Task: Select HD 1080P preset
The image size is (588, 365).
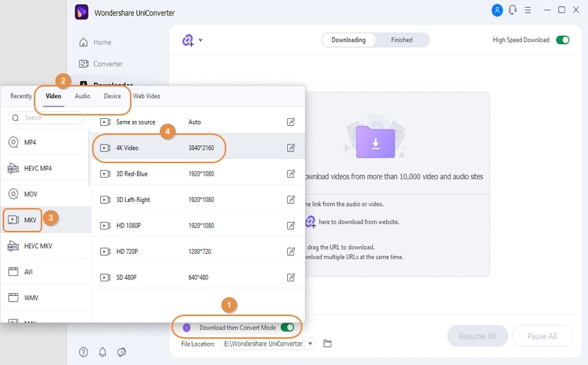Action: pos(198,225)
